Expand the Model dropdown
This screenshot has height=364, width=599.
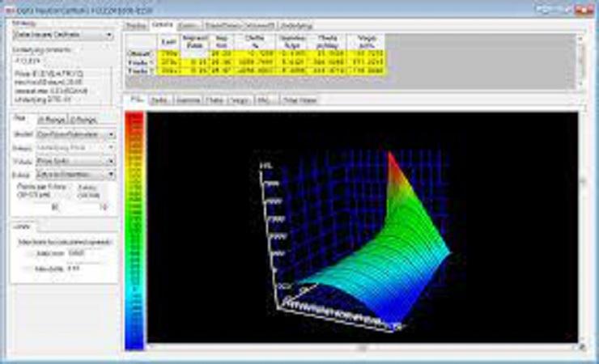click(75, 135)
